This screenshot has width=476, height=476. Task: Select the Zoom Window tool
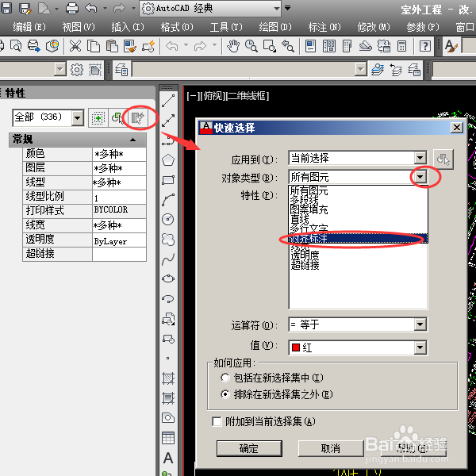click(270, 46)
